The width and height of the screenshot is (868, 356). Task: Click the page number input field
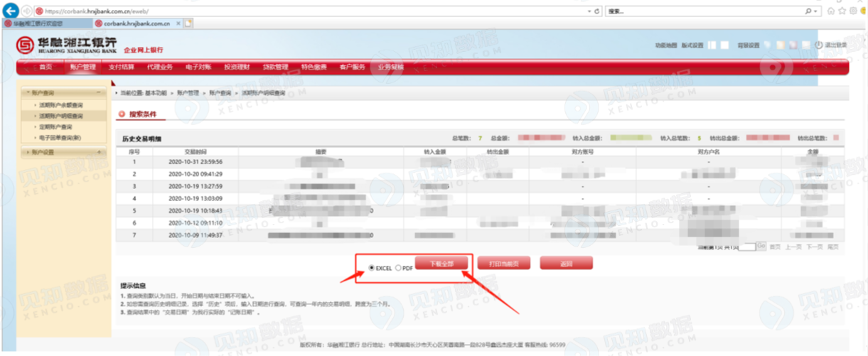746,246
